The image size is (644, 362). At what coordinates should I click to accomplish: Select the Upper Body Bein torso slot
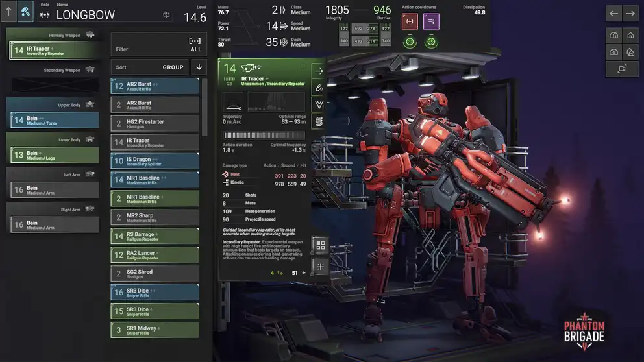(x=53, y=120)
